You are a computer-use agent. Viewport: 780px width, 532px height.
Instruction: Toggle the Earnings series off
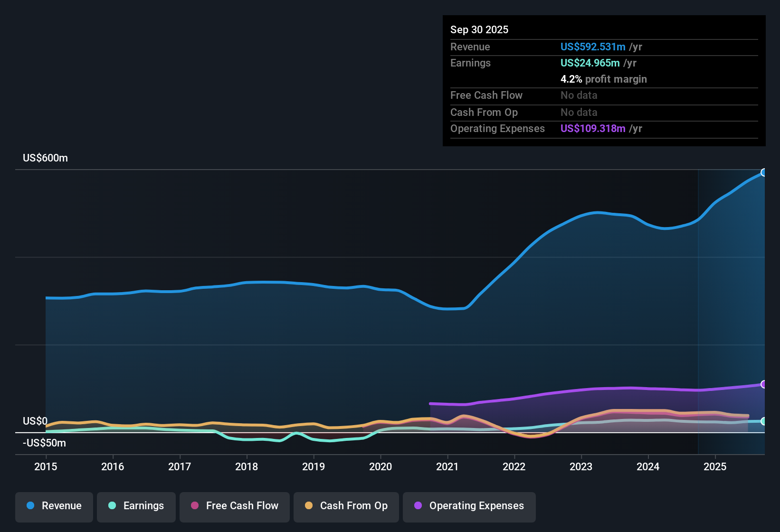[x=136, y=506]
